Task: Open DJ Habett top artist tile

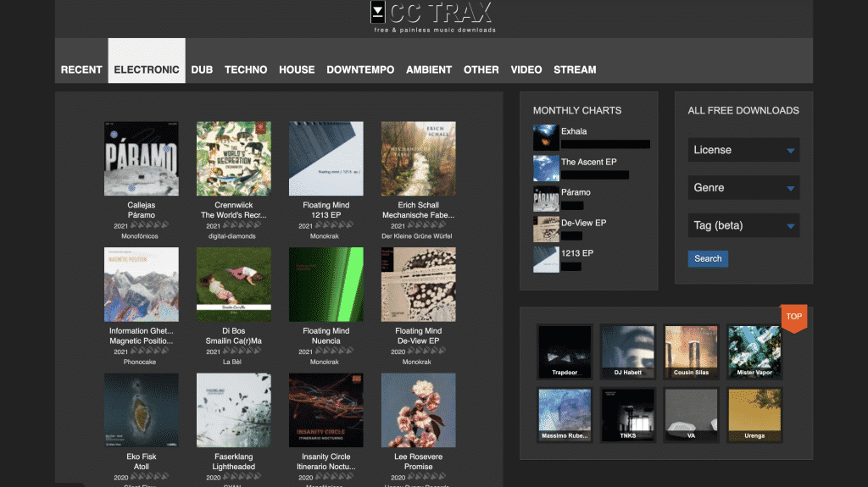Action: click(628, 351)
